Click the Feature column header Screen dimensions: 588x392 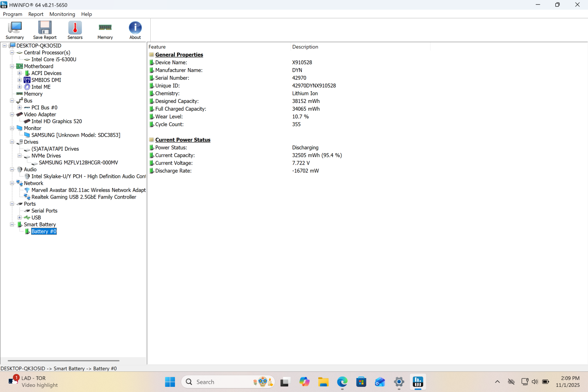(x=157, y=47)
